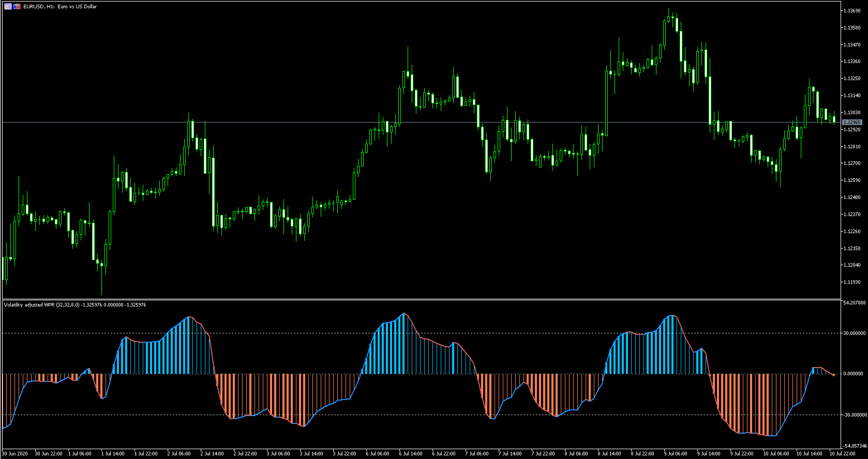Click the '6 Jul 06:00' time label
Screen dimensions: 868x459
point(378,454)
